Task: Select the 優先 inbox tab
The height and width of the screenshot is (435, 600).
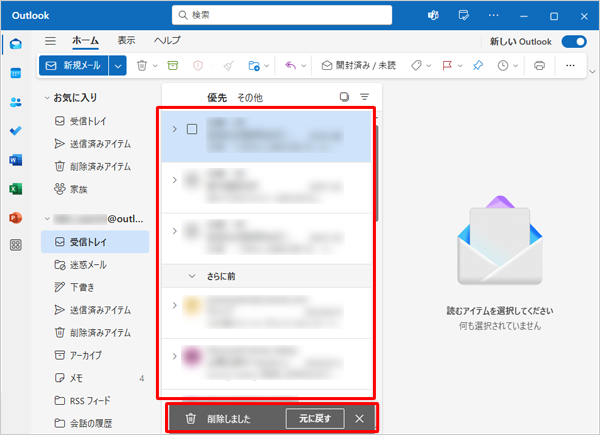Action: coord(217,98)
